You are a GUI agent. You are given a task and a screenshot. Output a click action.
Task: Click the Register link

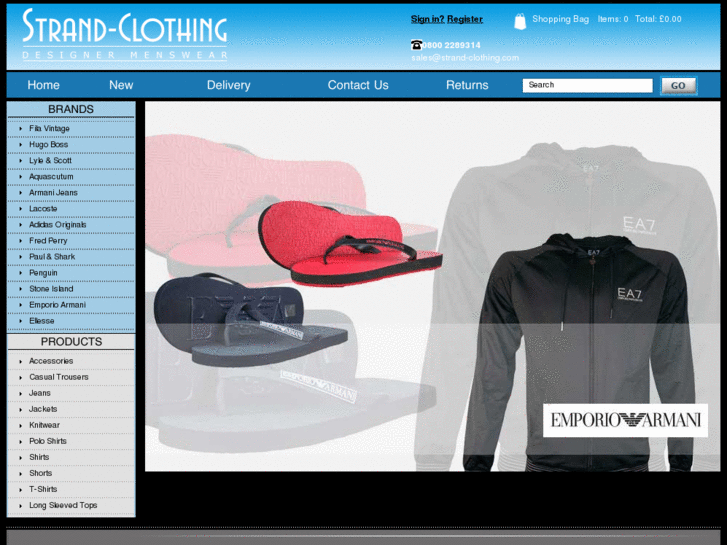[465, 19]
